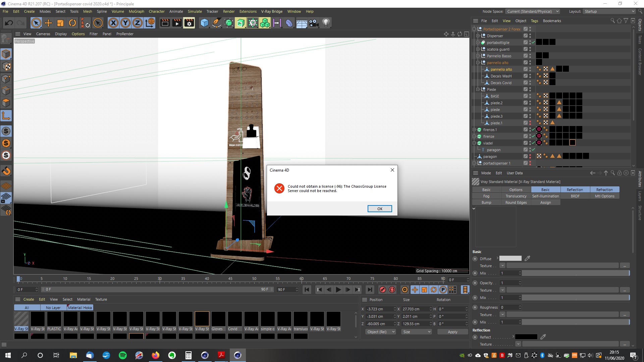Switch to the Reflection material tab
Screen dimensions: 644x362
[x=575, y=190]
